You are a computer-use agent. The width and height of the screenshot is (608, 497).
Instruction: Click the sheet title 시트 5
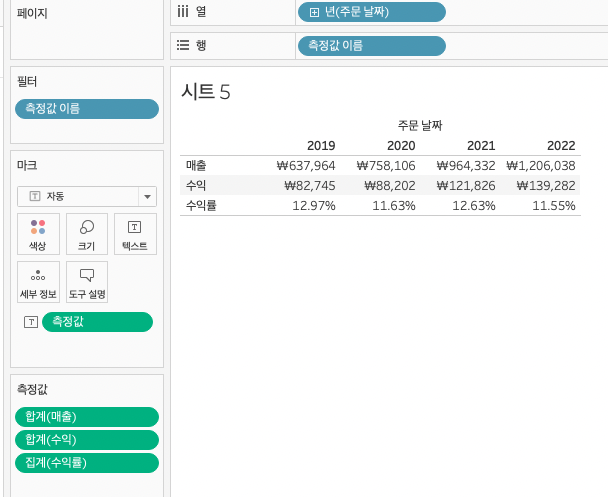[206, 92]
